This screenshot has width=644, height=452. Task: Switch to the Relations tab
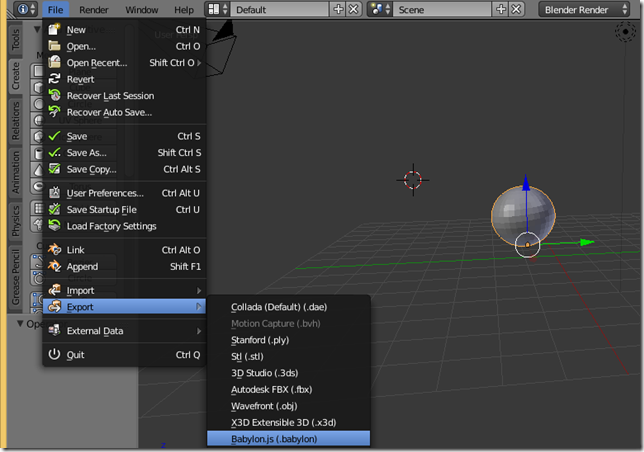tap(15, 121)
